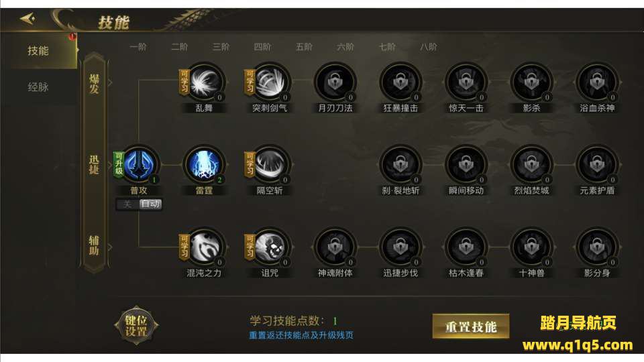Expand the 迅捷 skill category
Viewport: 644px width, 362px height.
(95, 165)
